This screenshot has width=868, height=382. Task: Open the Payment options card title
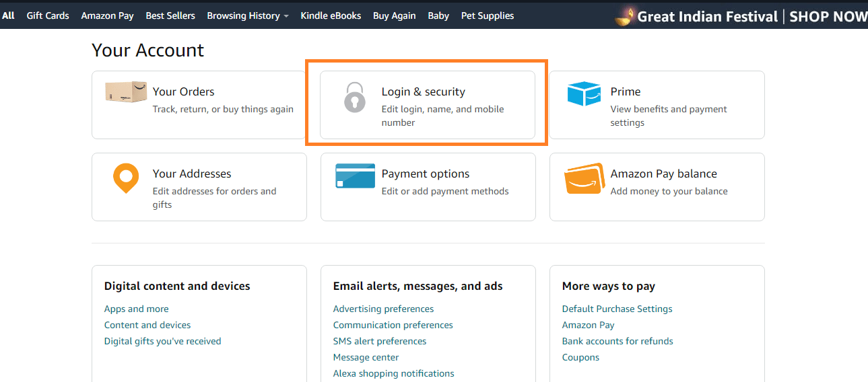tap(426, 174)
